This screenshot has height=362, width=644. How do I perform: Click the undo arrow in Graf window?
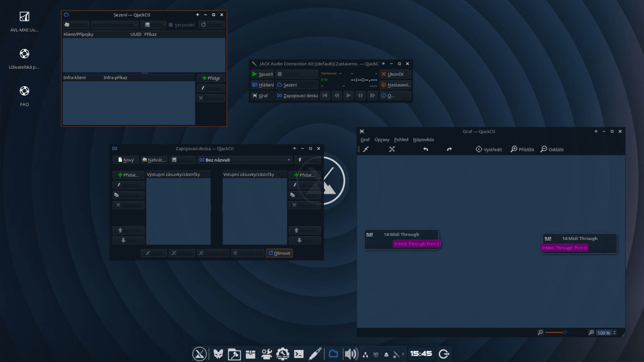[x=426, y=149]
